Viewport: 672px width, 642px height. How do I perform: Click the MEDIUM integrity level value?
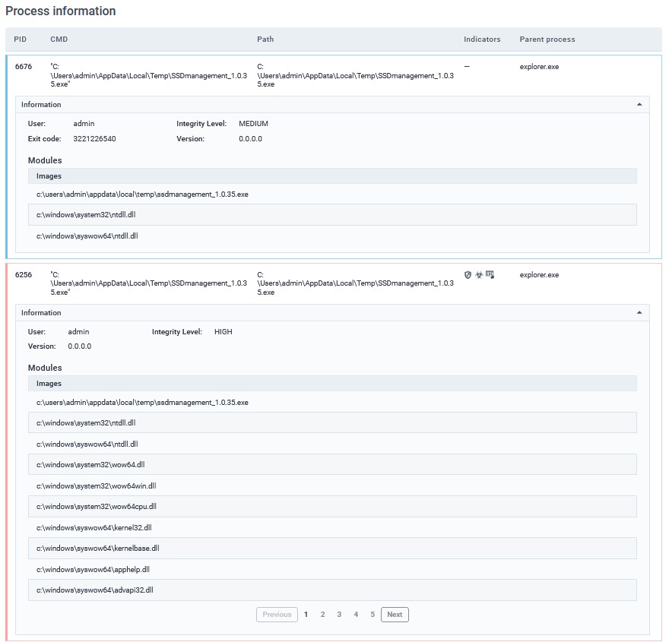pos(253,124)
